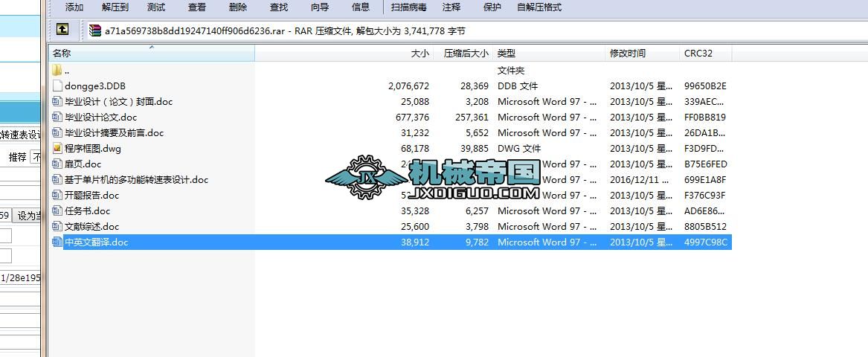Click the 查看 toolbar button
This screenshot has width=868, height=357.
click(x=197, y=7)
